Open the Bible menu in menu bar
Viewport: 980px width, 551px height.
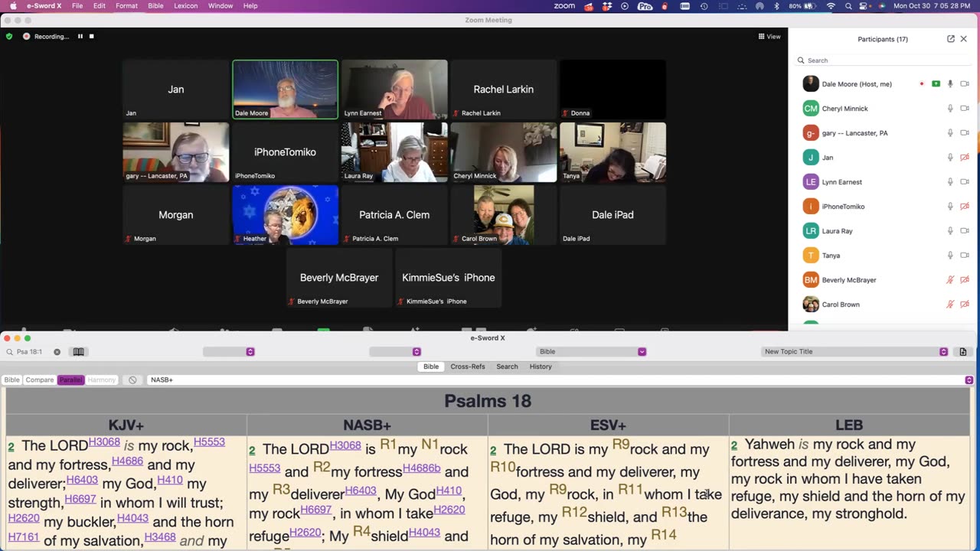point(155,5)
